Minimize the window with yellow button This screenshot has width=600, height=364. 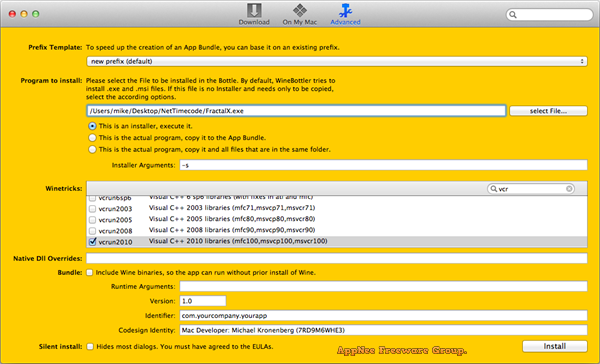click(24, 14)
